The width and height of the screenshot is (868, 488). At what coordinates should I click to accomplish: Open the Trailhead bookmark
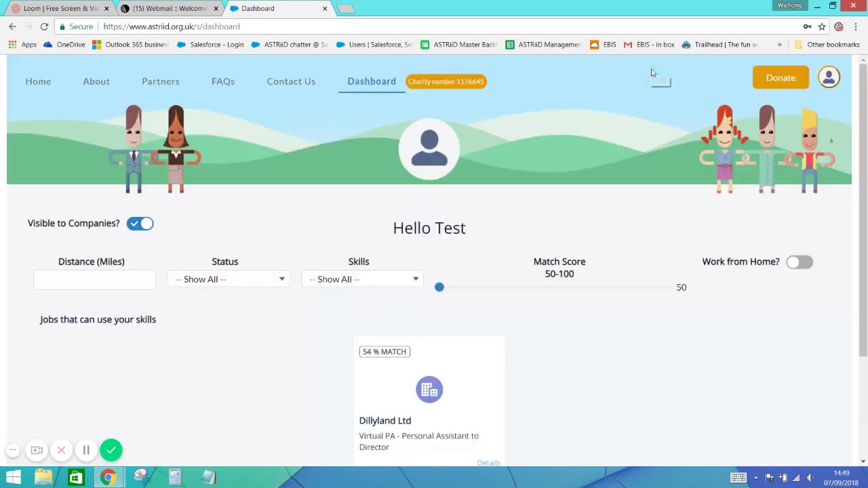point(719,45)
